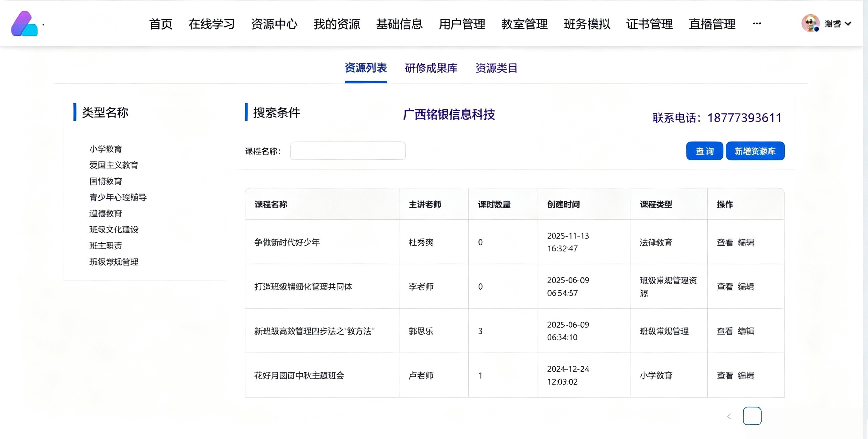The image size is (868, 439).
Task: Click the 课程类型 column header
Action: [656, 205]
